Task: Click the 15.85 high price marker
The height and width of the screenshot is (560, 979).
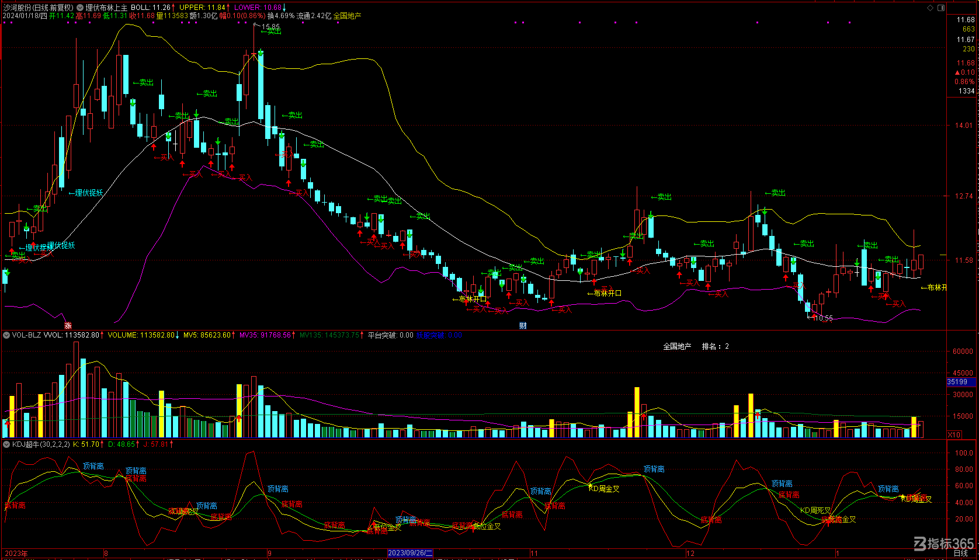Action: pyautogui.click(x=270, y=27)
